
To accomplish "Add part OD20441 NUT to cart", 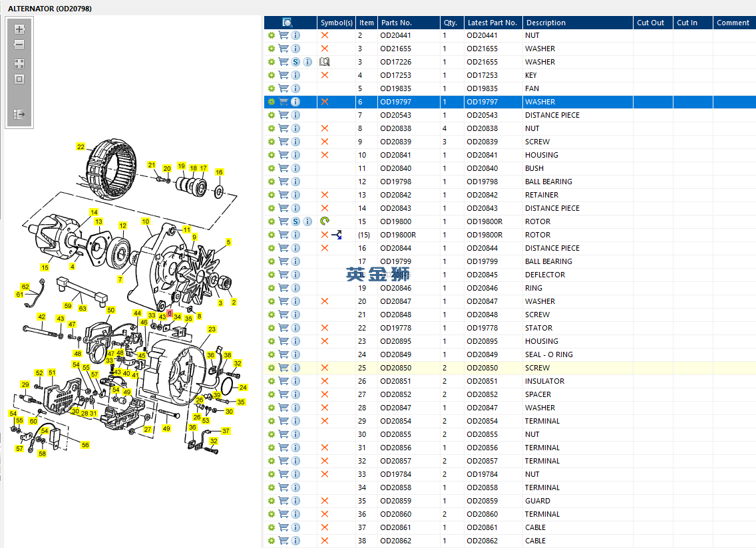I will click(x=283, y=35).
